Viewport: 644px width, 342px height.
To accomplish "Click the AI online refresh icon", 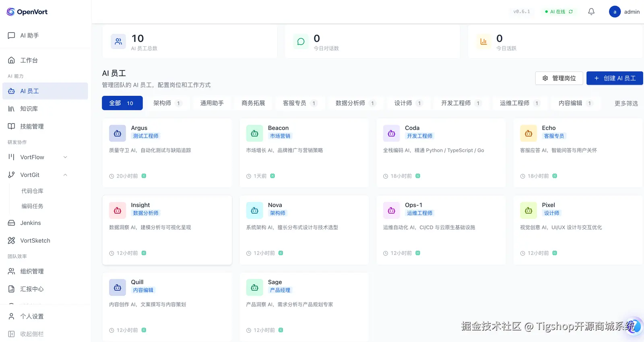I will (x=571, y=12).
